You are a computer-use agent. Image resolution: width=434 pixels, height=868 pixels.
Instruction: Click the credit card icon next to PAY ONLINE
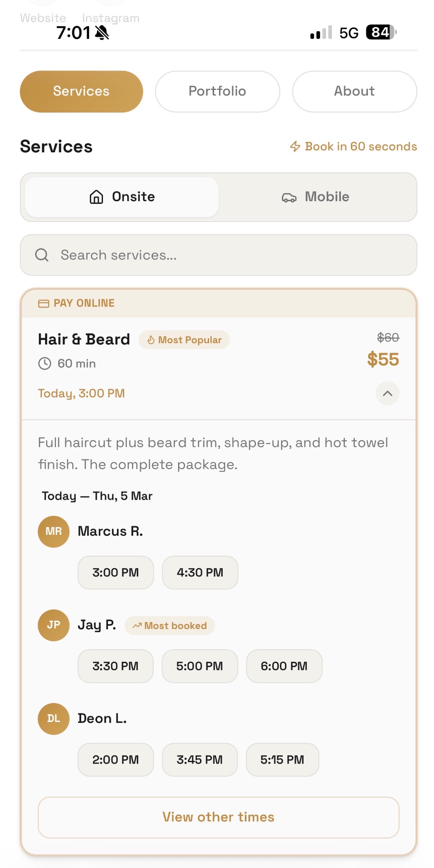tap(43, 303)
